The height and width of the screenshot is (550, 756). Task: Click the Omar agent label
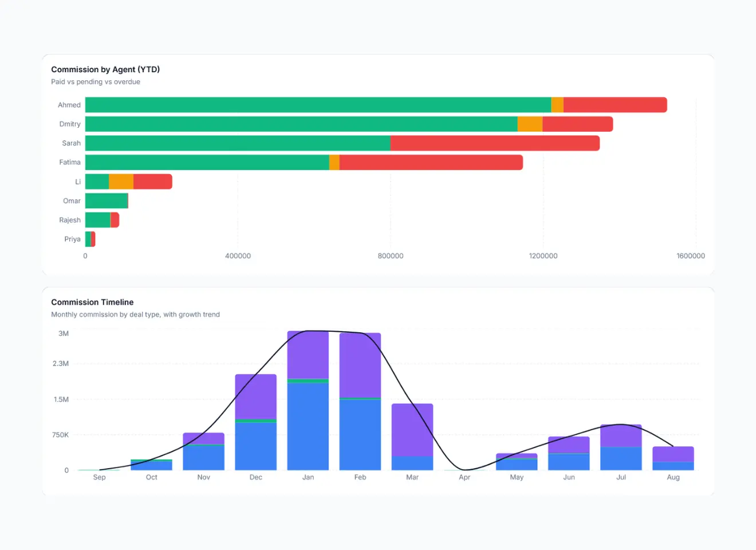72,201
